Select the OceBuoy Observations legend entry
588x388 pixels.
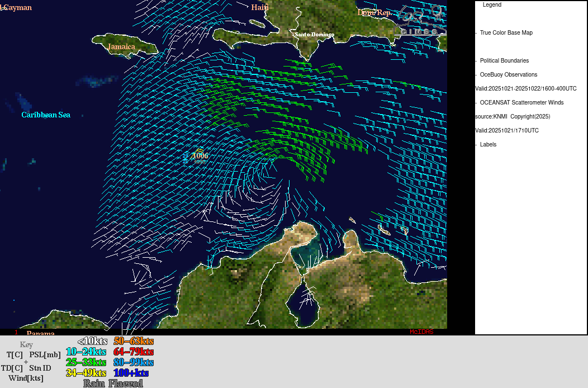click(508, 75)
